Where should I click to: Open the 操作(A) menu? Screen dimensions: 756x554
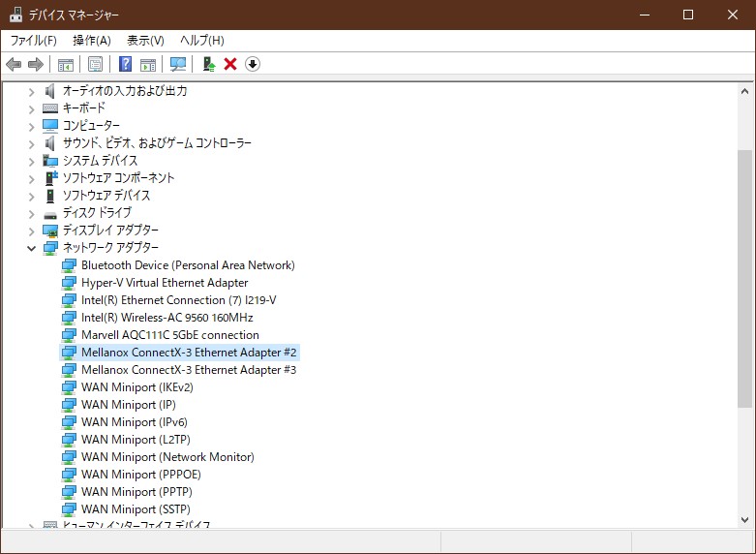tap(92, 41)
